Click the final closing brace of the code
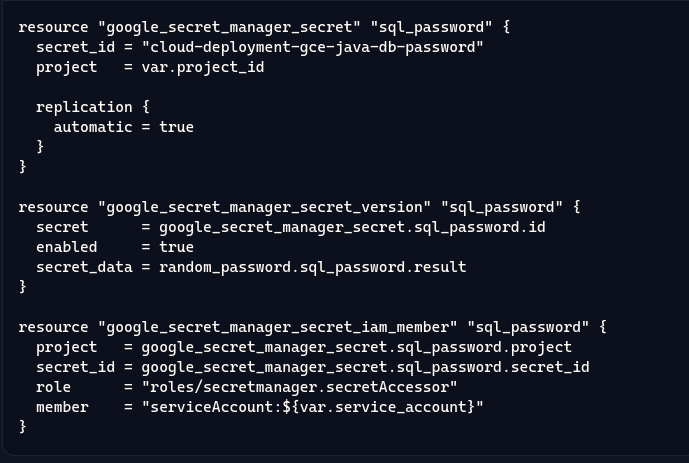This screenshot has width=689, height=463. (x=22, y=427)
